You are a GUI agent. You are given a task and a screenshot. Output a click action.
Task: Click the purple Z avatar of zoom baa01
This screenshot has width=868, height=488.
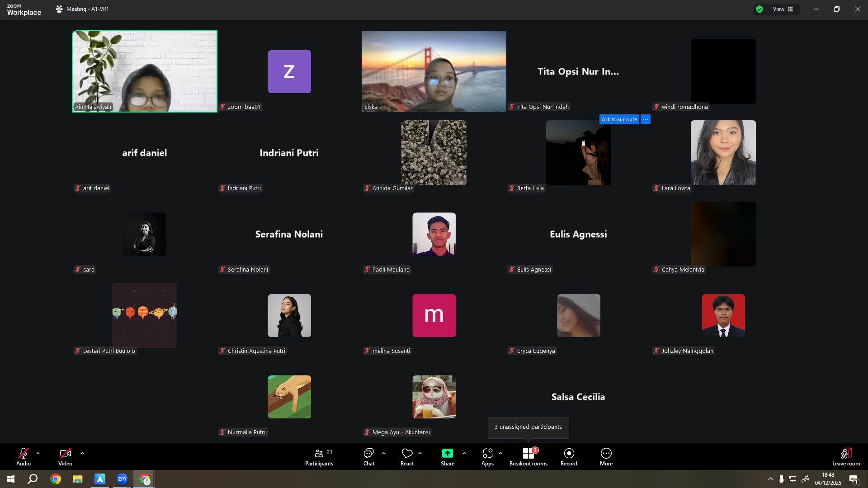(x=289, y=71)
